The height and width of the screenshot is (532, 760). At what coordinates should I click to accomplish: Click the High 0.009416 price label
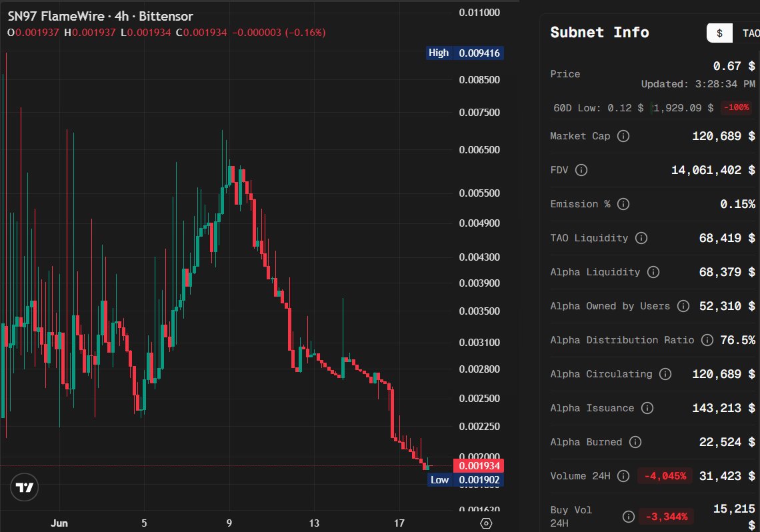[465, 53]
